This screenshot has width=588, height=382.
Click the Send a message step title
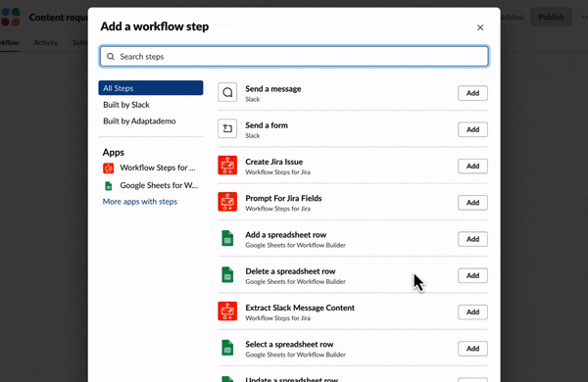[x=273, y=89]
